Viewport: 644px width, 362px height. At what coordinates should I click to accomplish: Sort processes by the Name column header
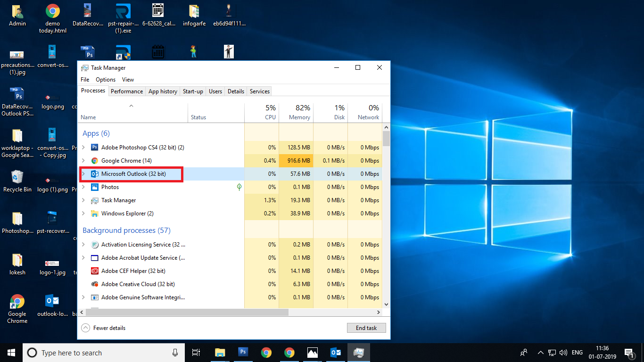133,113
